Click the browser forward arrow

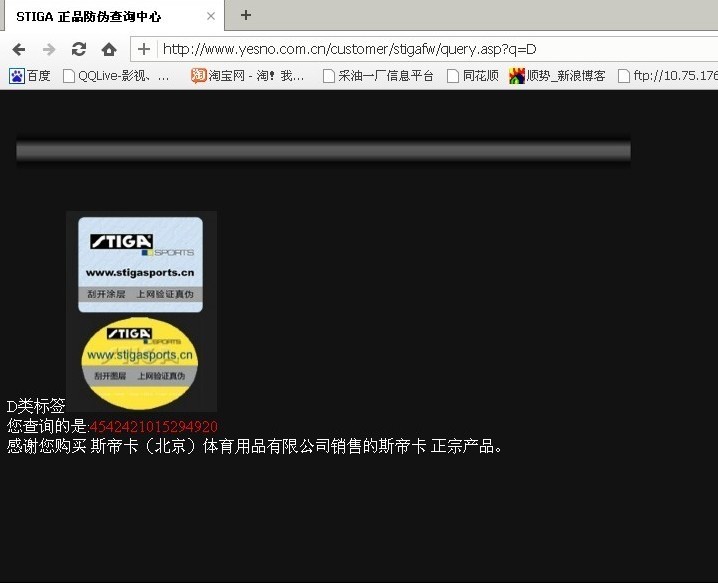point(48,49)
